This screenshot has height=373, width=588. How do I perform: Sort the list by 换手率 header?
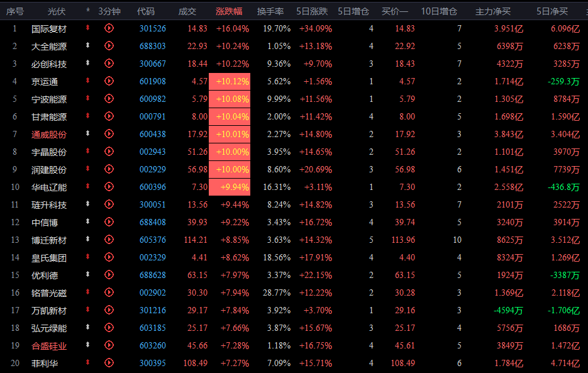click(x=270, y=11)
